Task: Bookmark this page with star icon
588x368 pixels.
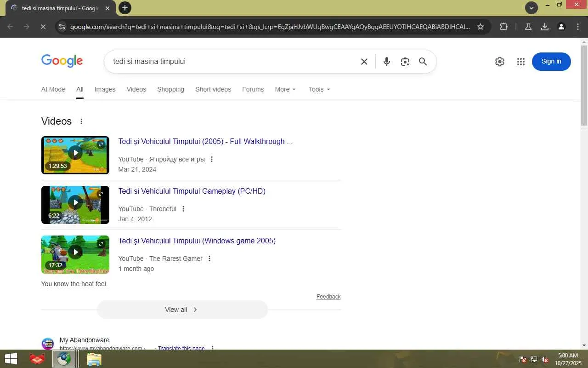Action: point(481,27)
